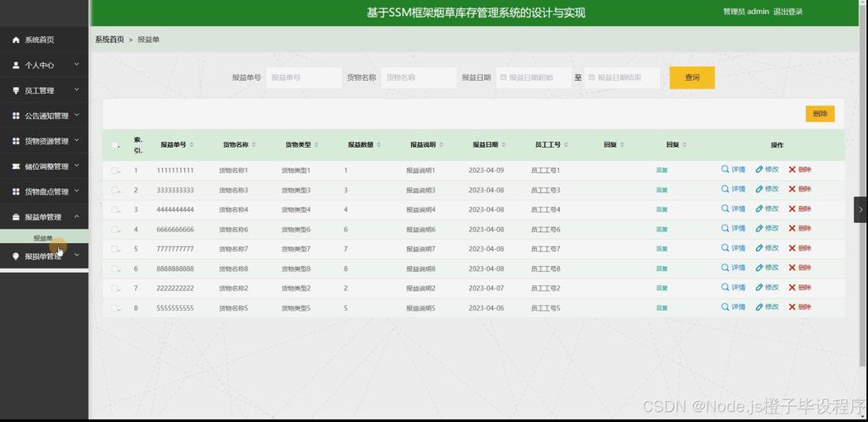Select the cell text 员工工号8
This screenshot has height=422, width=868.
click(x=545, y=268)
